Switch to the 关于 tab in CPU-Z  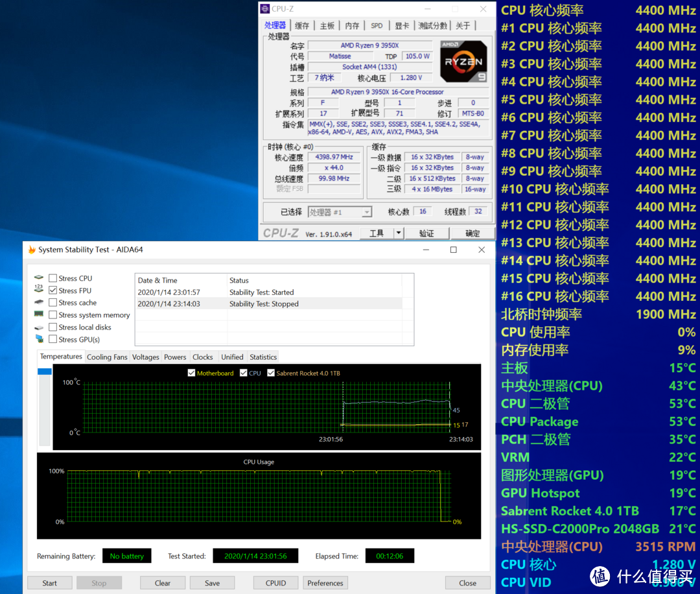[x=463, y=25]
